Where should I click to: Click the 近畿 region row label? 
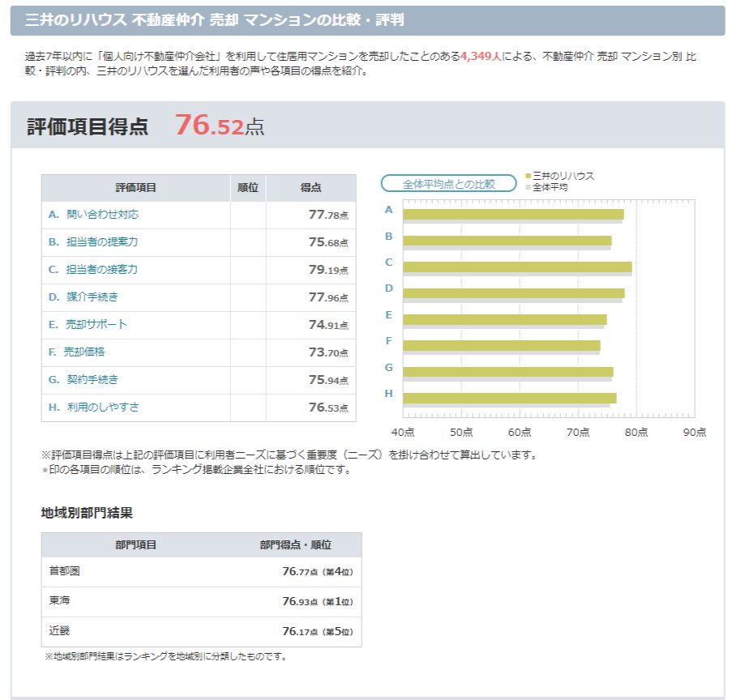pyautogui.click(x=59, y=631)
